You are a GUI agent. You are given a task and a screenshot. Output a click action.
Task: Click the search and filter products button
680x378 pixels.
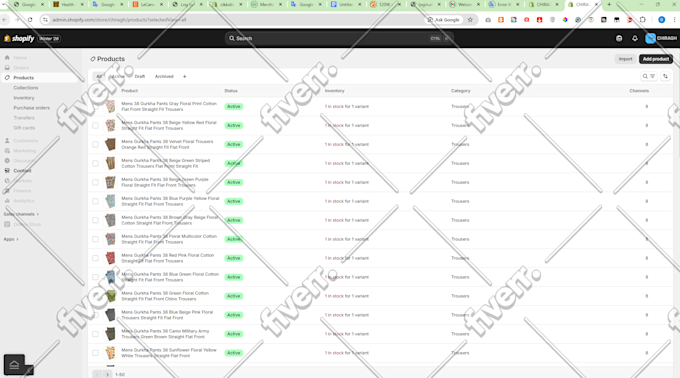click(648, 76)
